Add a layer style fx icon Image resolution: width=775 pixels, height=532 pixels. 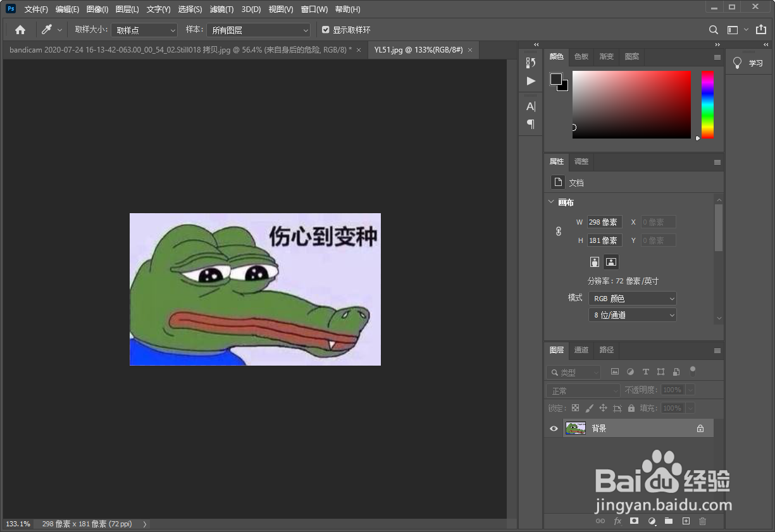[x=617, y=521]
